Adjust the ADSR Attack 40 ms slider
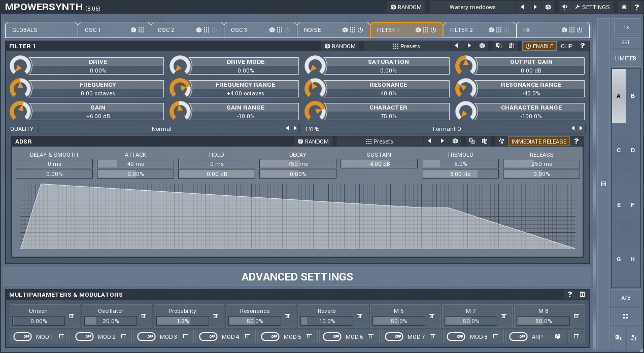The width and height of the screenshot is (644, 353). [x=135, y=164]
